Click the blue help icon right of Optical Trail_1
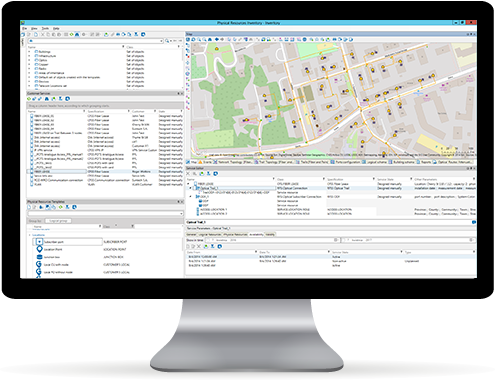 [x=474, y=222]
